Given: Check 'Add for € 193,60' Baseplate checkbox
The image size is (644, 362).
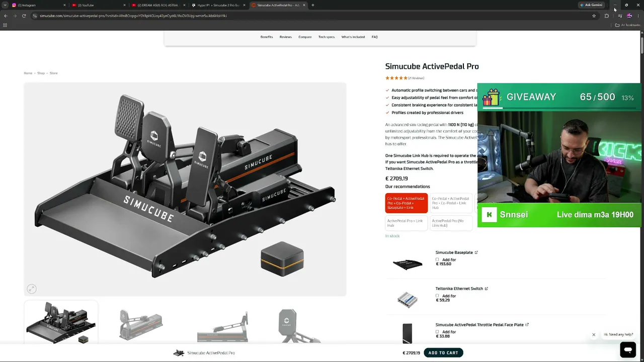Looking at the screenshot, I should [437, 260].
